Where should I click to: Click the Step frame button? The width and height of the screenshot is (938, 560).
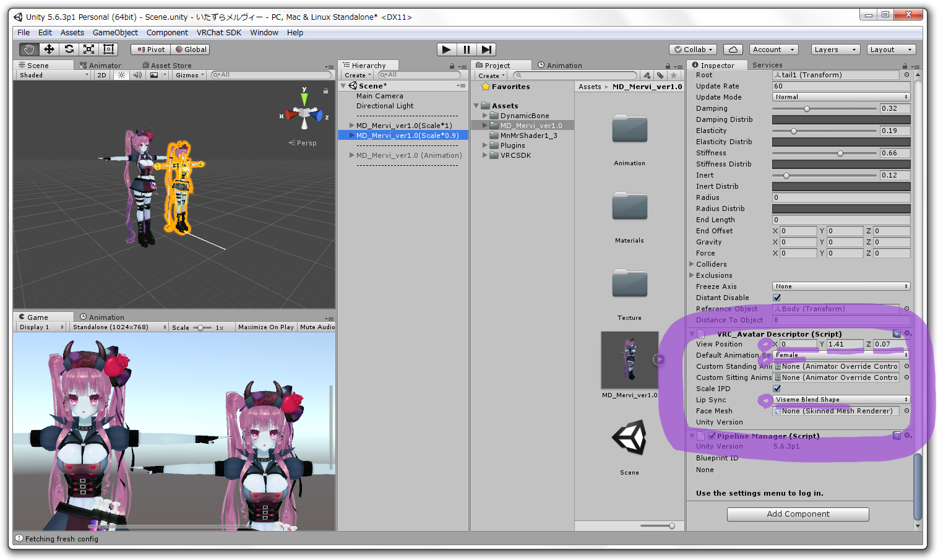(486, 50)
